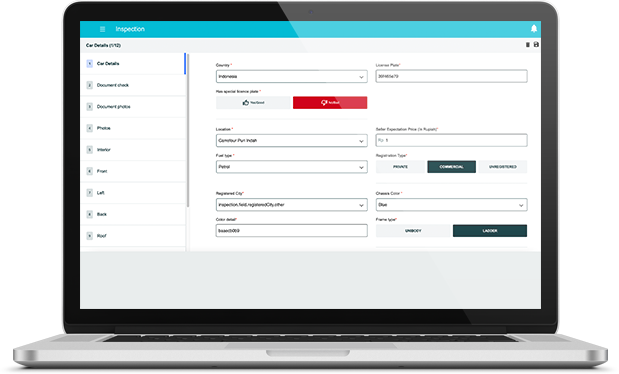Click the License Plate input field
This screenshot has height=374, width=619.
pos(451,76)
